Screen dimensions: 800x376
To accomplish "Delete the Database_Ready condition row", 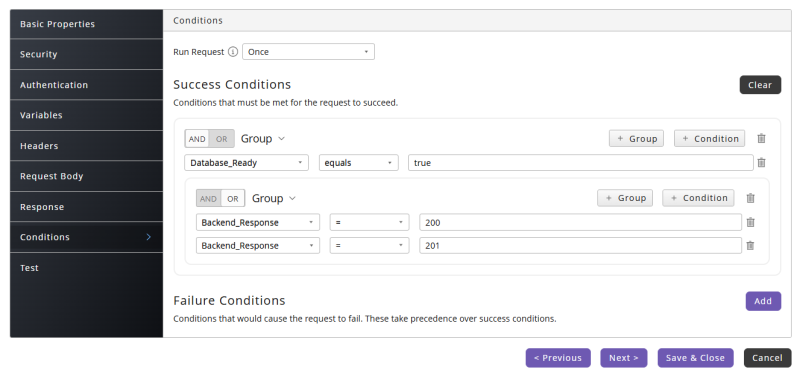I will coord(761,163).
